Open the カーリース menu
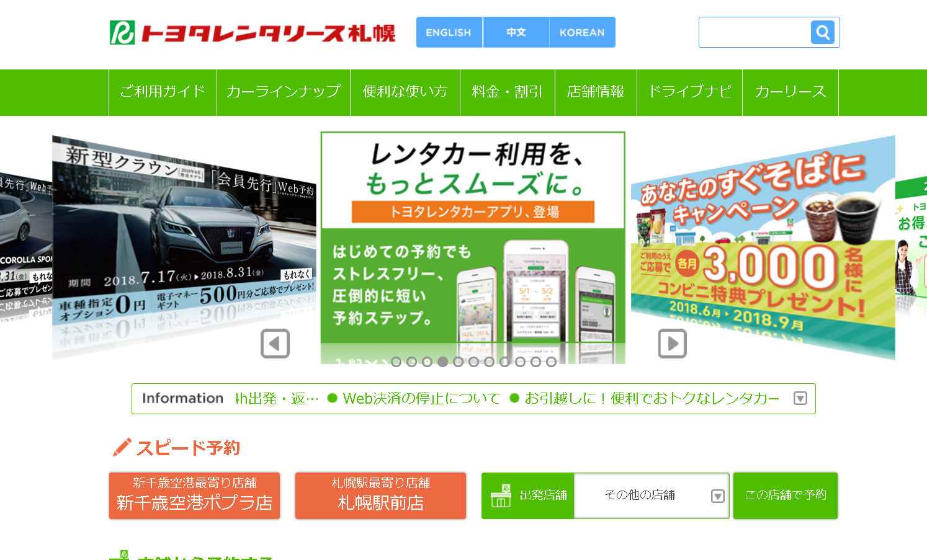927x560 pixels. click(x=790, y=92)
